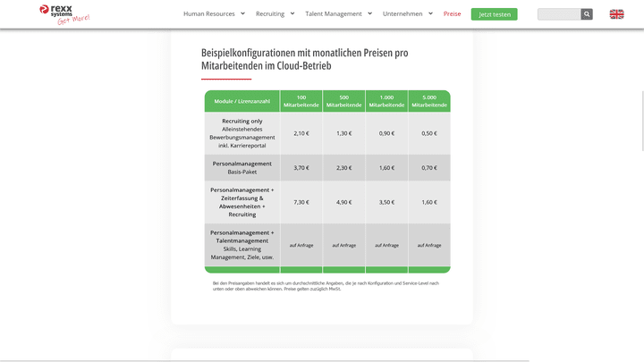Image resolution: width=644 pixels, height=362 pixels.
Task: Expand the Human Resources dropdown arrow
Action: click(242, 13)
